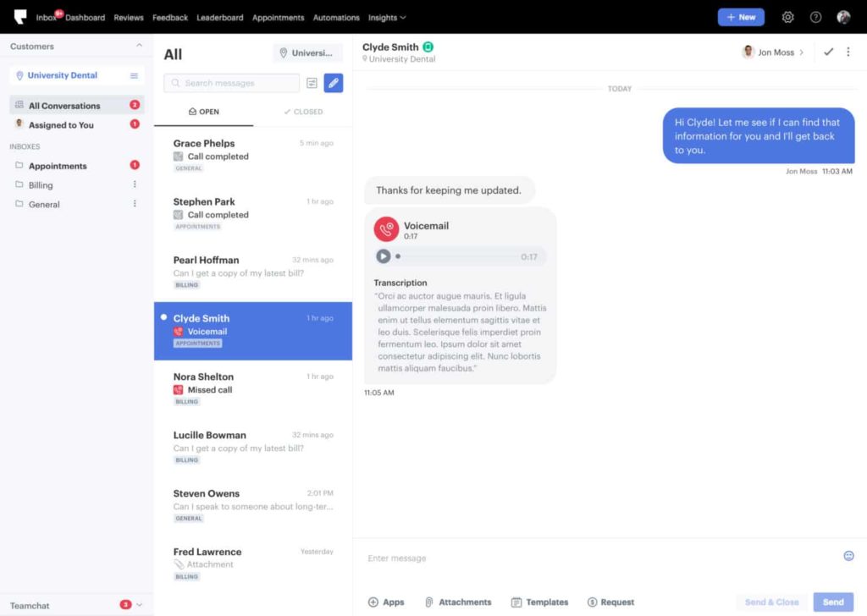
Task: Open the emoji picker in message box
Action: (848, 556)
